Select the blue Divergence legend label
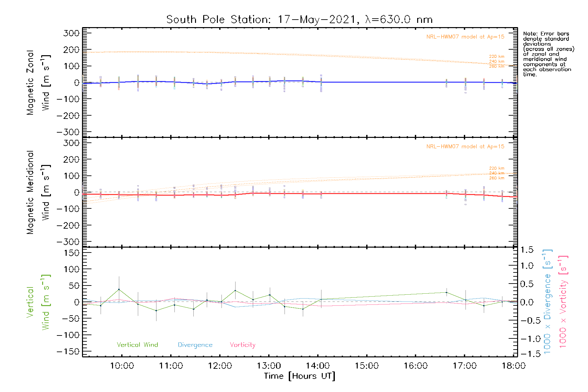588x392 pixels. coord(195,345)
